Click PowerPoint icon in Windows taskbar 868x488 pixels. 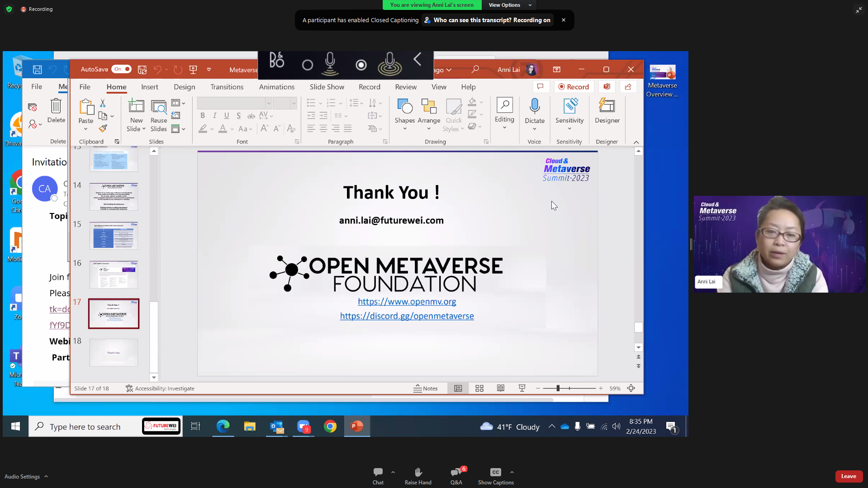357,426
